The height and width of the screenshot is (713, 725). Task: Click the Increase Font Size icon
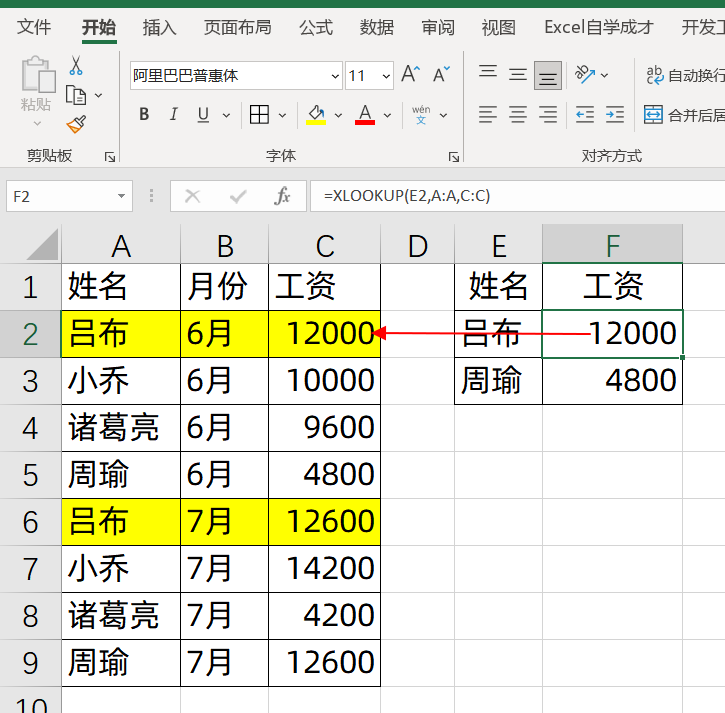point(411,74)
